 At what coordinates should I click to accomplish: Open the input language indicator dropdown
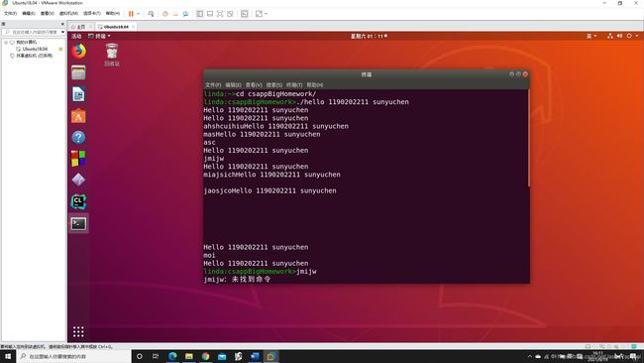point(591,36)
